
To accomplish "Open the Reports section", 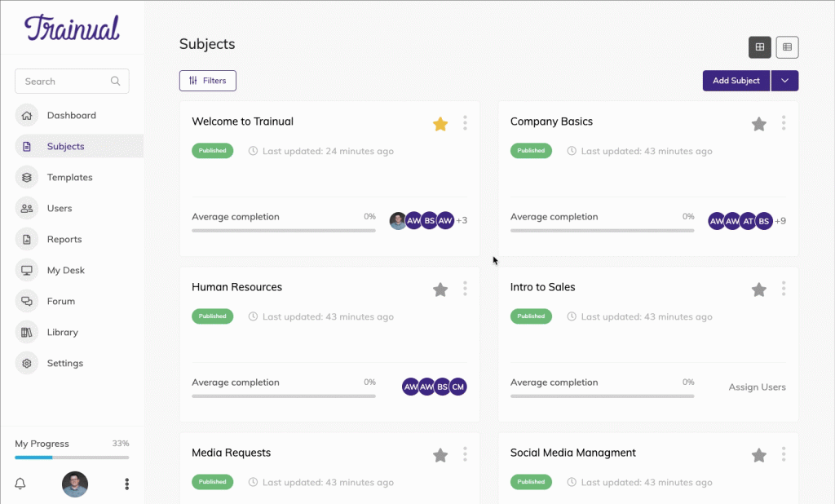I will [64, 239].
